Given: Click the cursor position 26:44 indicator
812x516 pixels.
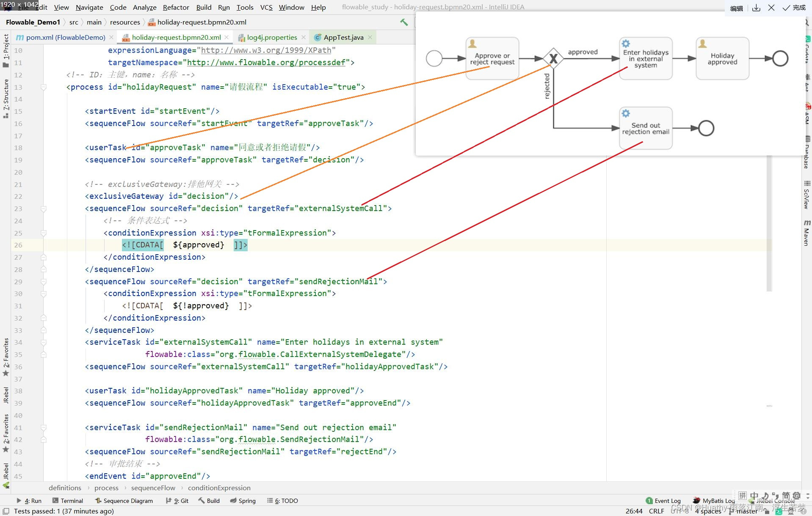Looking at the screenshot, I should [x=634, y=511].
